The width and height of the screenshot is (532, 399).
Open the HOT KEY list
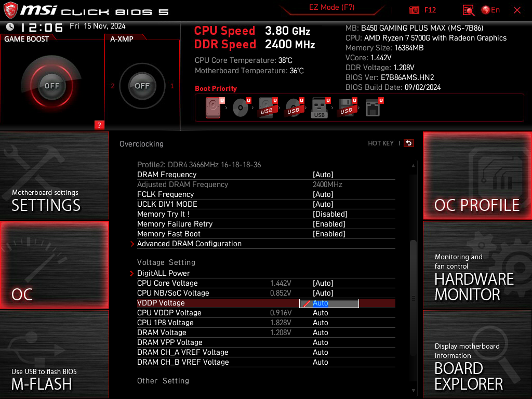pos(381,143)
